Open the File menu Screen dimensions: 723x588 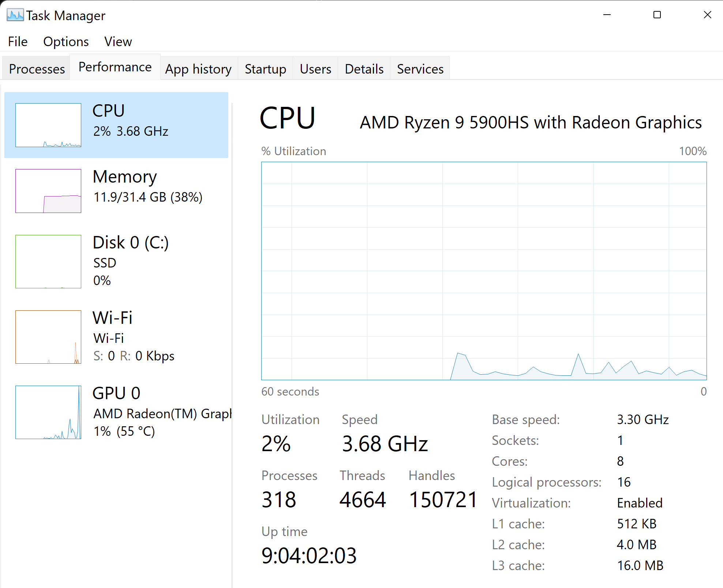pos(18,42)
